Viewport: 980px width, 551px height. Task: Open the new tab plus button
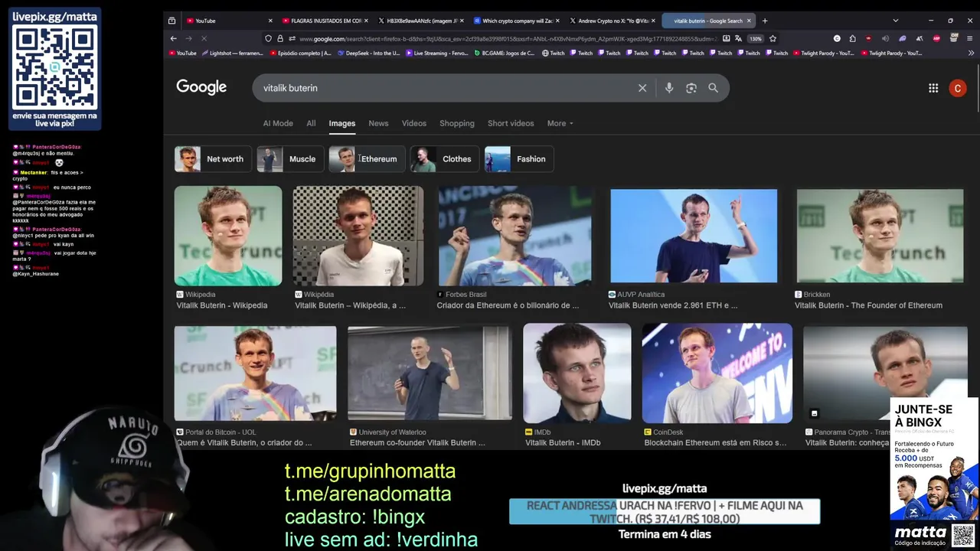[765, 21]
